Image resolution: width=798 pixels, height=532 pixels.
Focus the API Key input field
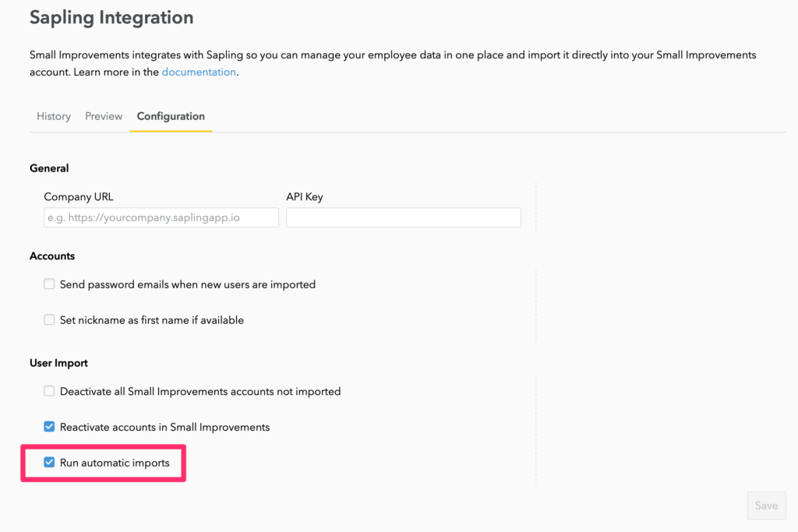(404, 217)
